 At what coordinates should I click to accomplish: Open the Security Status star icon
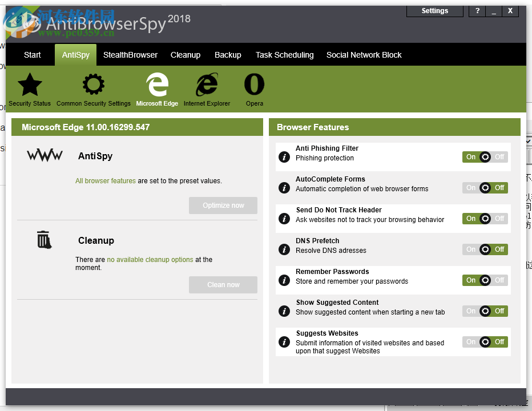pyautogui.click(x=30, y=85)
